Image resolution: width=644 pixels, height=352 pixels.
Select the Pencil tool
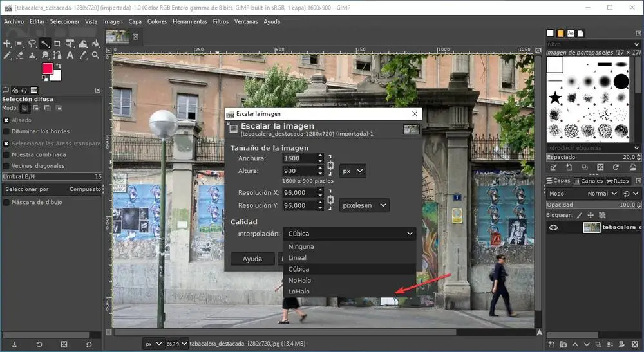[7, 55]
